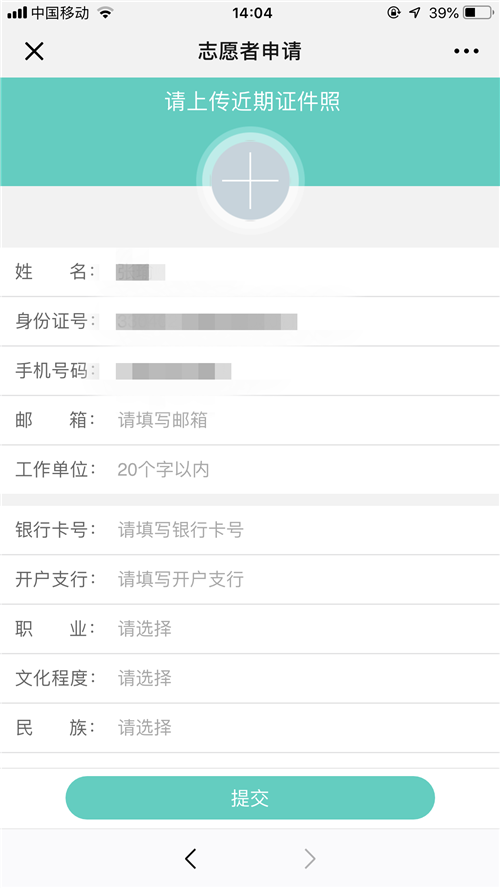This screenshot has width=500, height=888.
Task: Close the volunteer application page
Action: [34, 52]
